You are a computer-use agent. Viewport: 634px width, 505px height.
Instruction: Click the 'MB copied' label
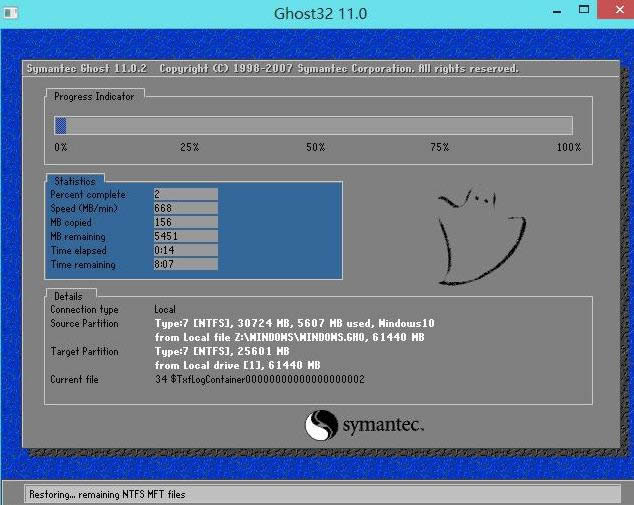click(x=71, y=222)
